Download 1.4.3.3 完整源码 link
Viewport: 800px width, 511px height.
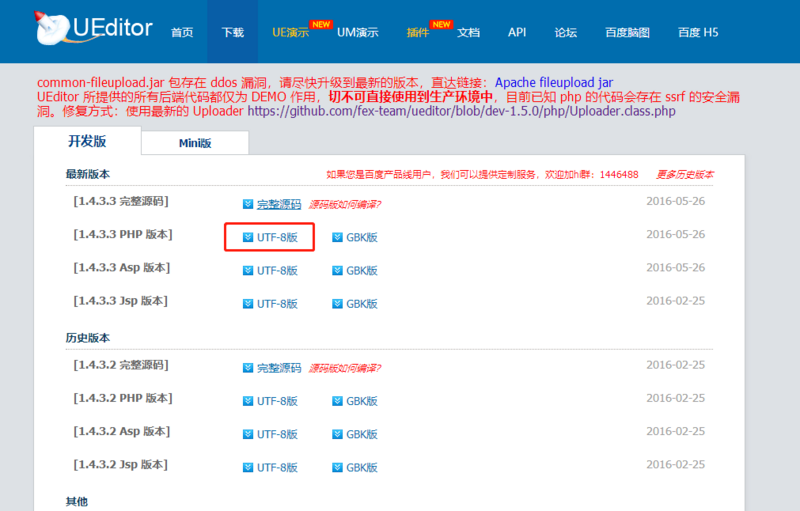[279, 205]
